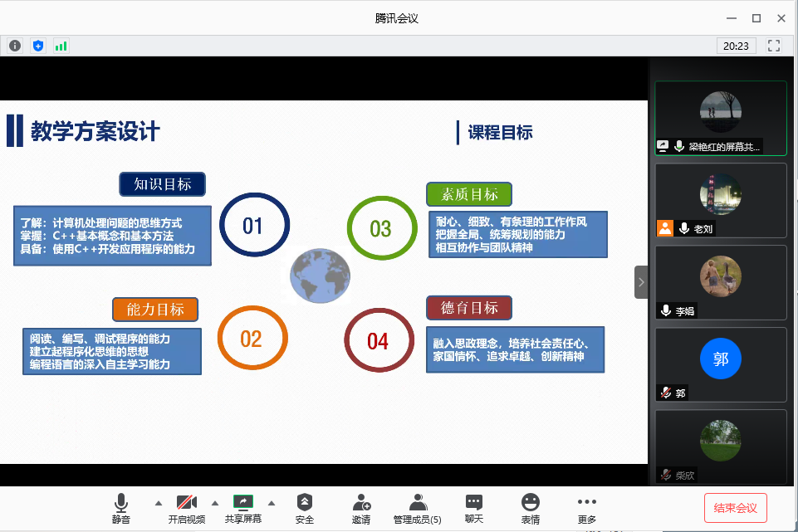Open the Chat (聊天) window
This screenshot has height=532, width=798.
(474, 508)
